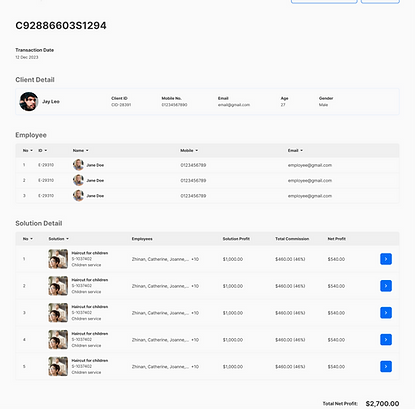Viewport: 415px width, 409px height.
Task: Click +10 employees badge in solution row 1
Action: tap(195, 259)
